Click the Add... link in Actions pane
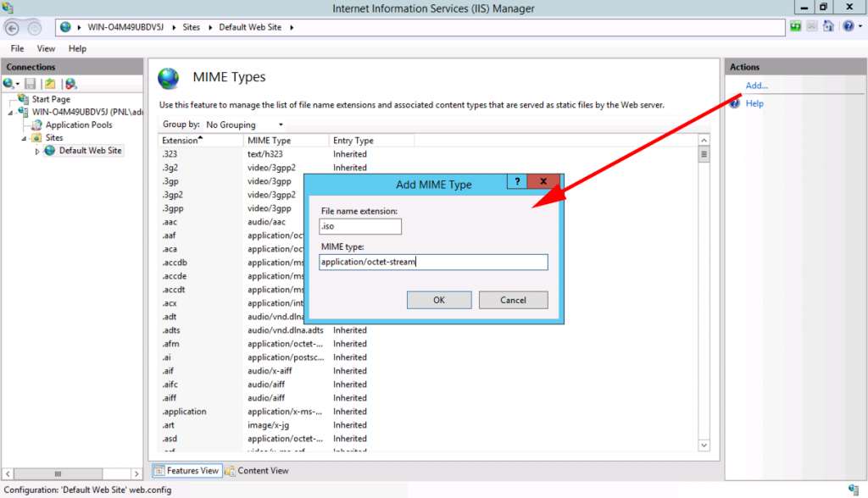The height and width of the screenshot is (498, 868). click(755, 85)
